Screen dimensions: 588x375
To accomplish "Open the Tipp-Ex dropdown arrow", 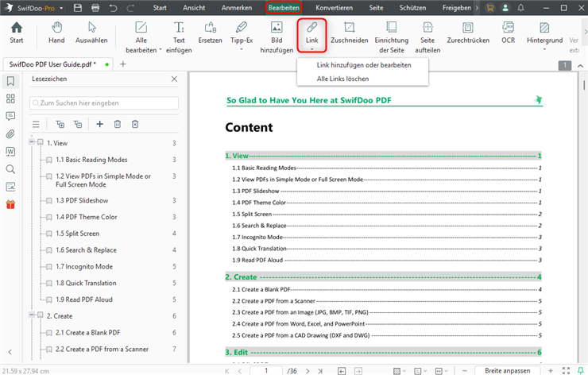I will [x=242, y=49].
